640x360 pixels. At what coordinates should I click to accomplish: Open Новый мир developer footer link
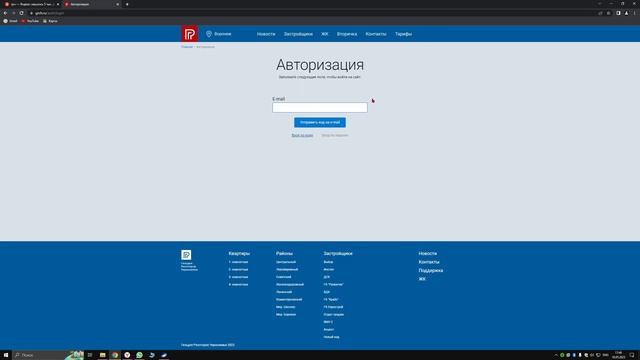click(331, 337)
